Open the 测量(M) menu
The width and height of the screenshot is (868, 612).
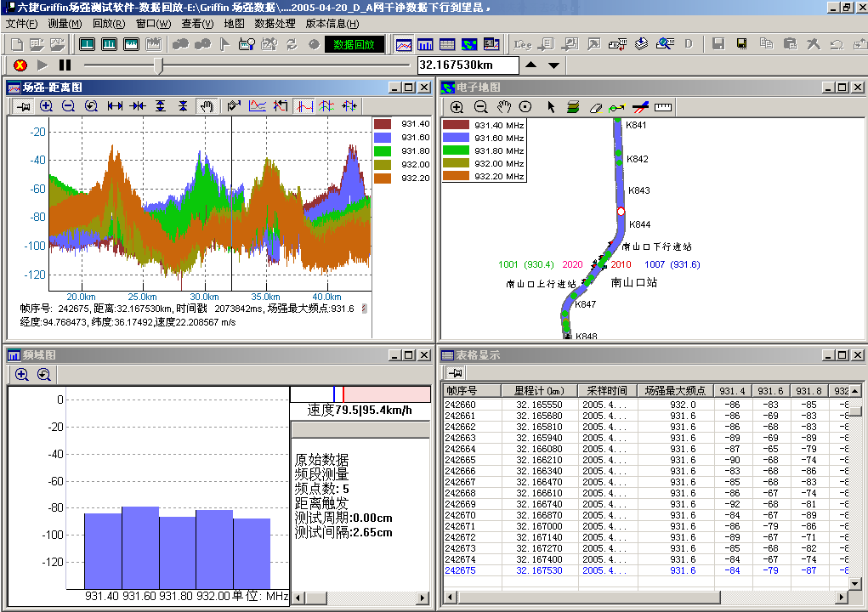click(x=65, y=24)
